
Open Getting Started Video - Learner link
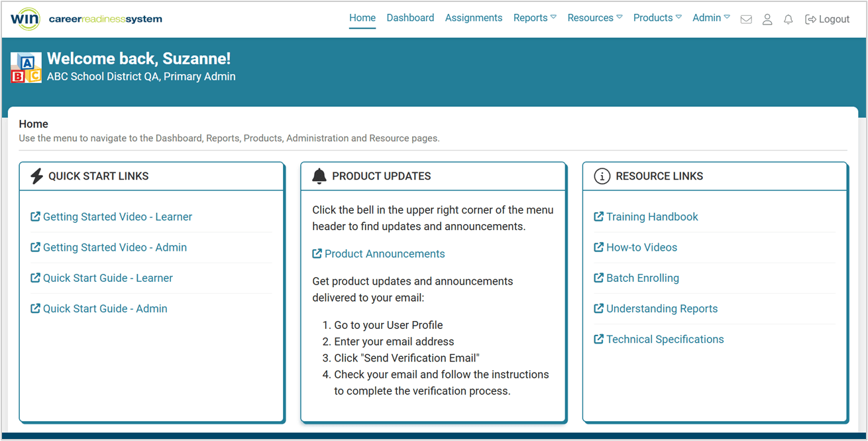tap(117, 217)
